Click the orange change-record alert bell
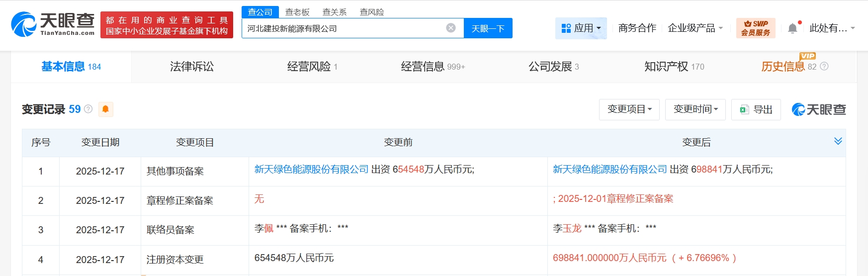The height and width of the screenshot is (276, 868). pyautogui.click(x=105, y=109)
